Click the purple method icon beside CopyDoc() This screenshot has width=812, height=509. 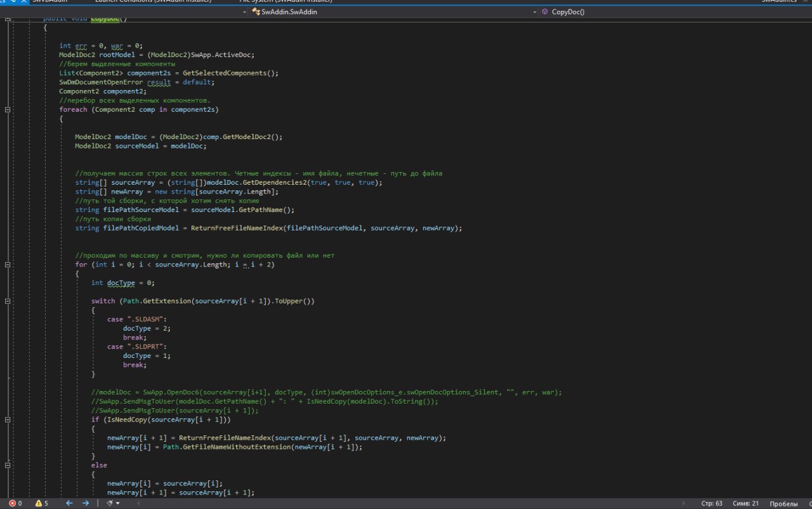pyautogui.click(x=546, y=11)
